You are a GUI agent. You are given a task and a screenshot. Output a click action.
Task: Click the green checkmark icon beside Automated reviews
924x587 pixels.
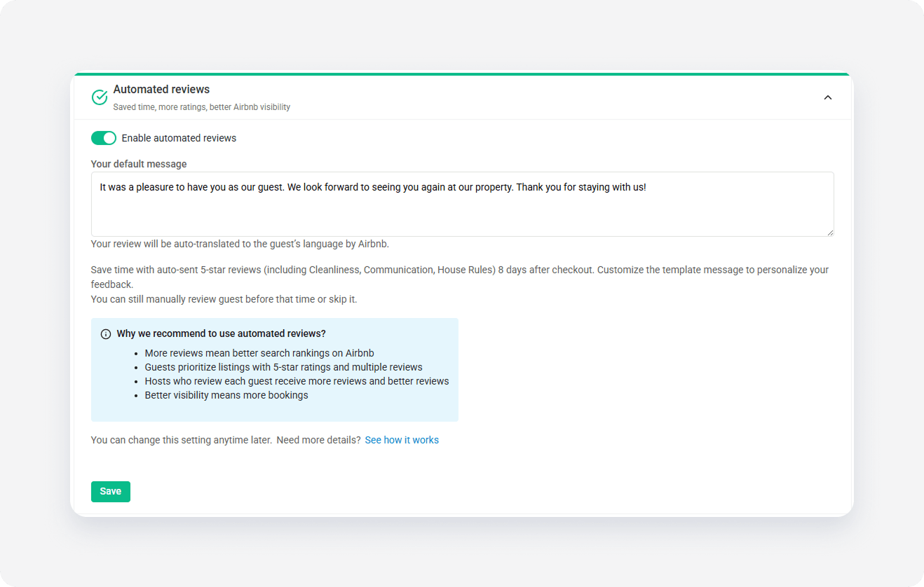(x=100, y=97)
